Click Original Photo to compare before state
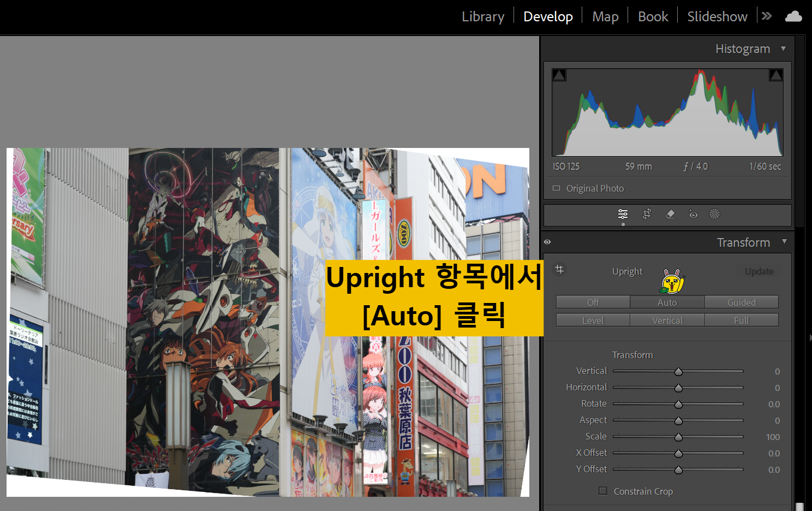812x511 pixels. [x=595, y=188]
